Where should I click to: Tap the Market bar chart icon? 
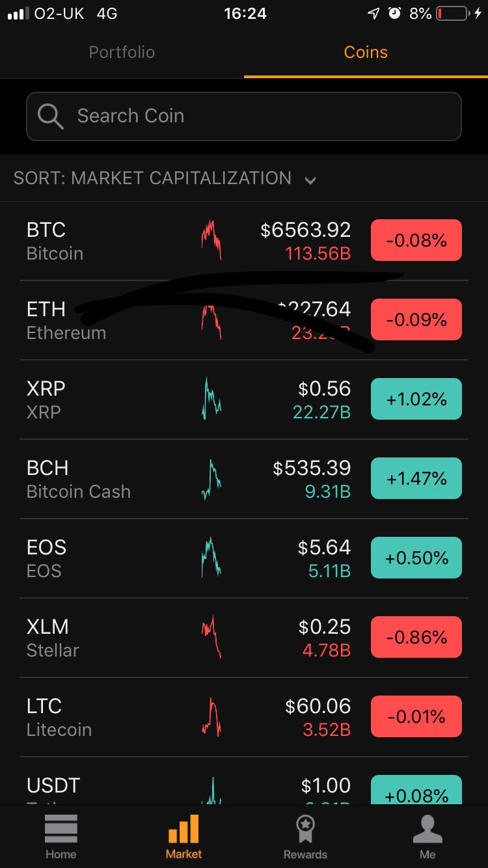183,828
